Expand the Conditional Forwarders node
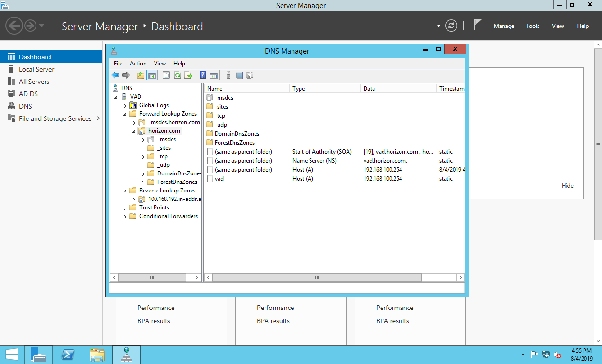The image size is (602, 364). tap(125, 217)
